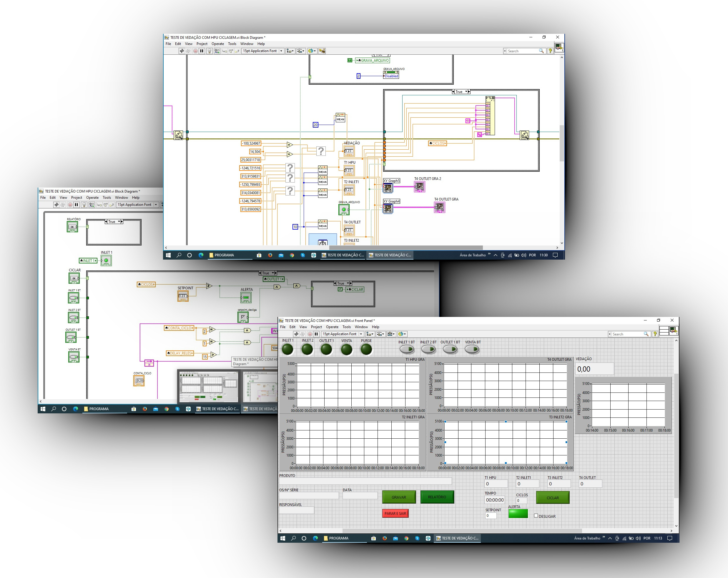Check the DESLIGAR checkbox

(x=536, y=516)
